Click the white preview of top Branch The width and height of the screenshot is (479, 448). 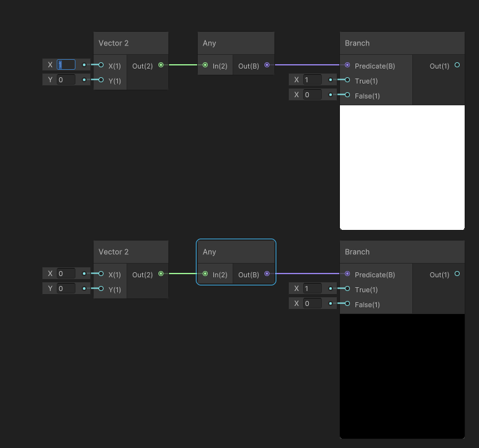point(402,167)
